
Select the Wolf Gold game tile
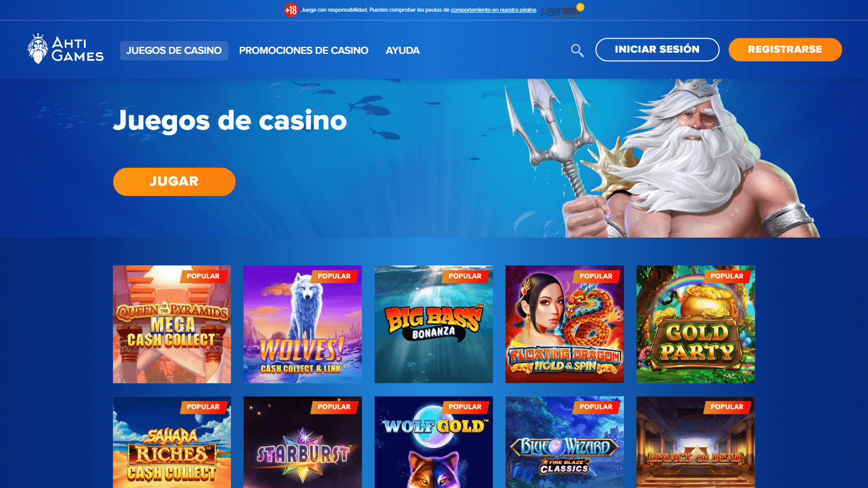pyautogui.click(x=433, y=442)
